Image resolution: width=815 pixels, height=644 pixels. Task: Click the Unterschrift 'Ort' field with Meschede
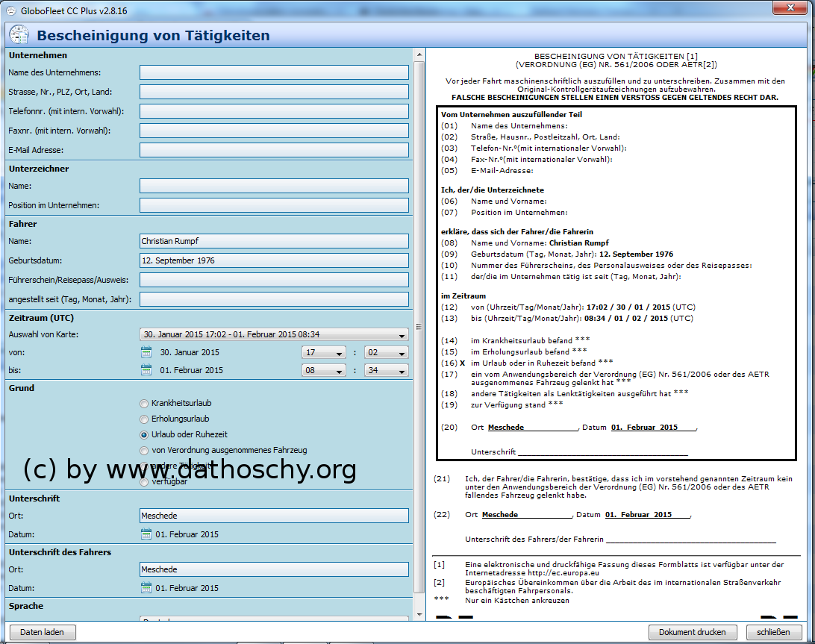coord(274,516)
